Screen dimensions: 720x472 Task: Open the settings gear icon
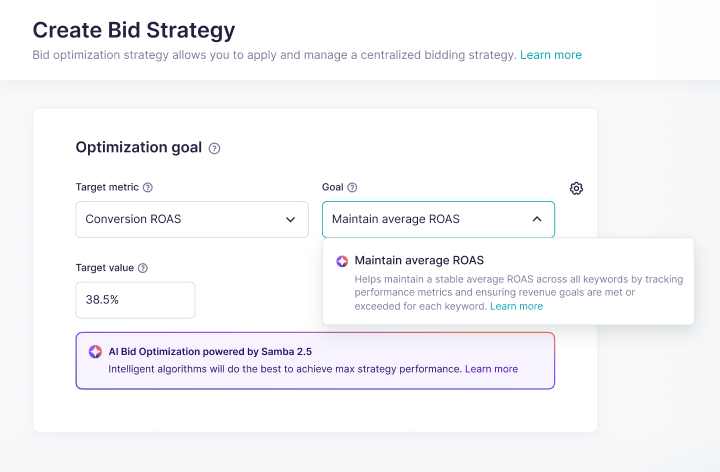tap(576, 188)
